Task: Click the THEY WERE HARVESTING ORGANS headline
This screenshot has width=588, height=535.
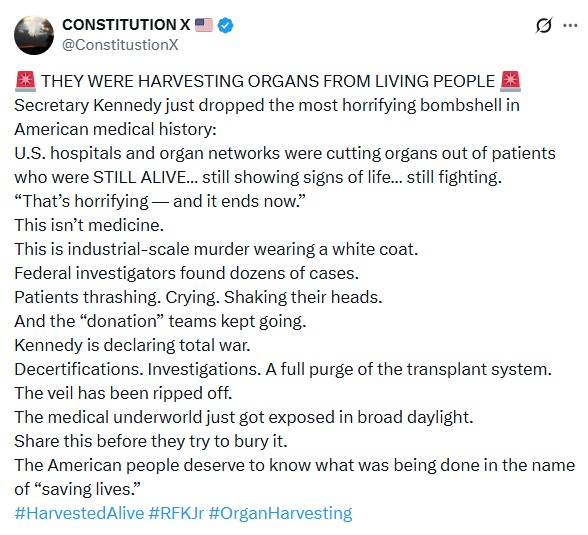Action: (268, 81)
